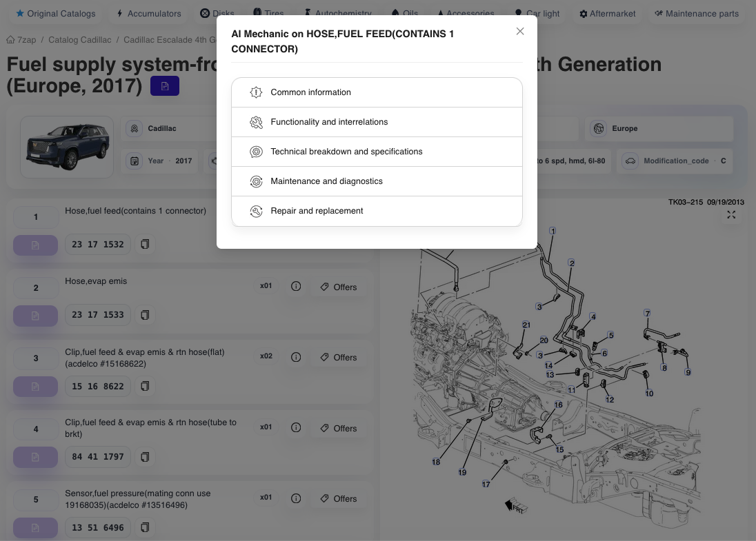Viewport: 756px width, 541px height.
Task: Click Hose,evap emis part name
Action: 96,281
